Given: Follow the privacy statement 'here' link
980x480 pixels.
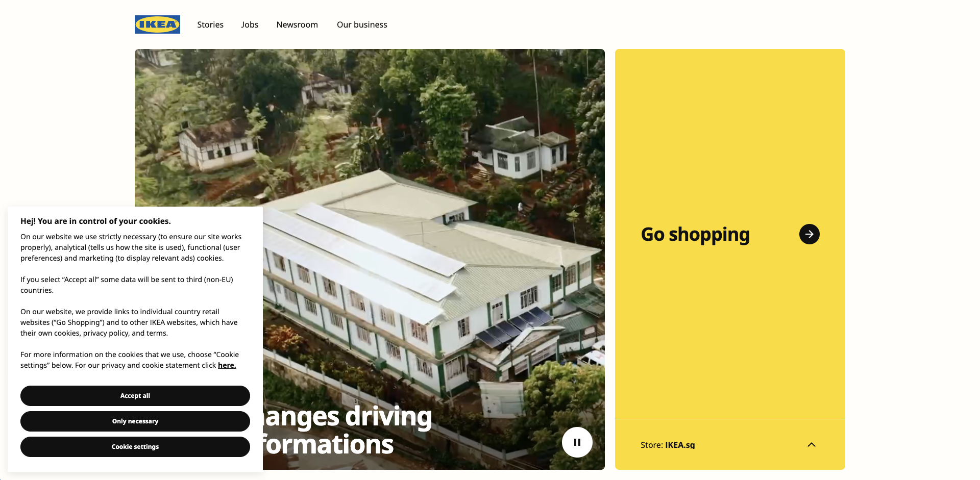Looking at the screenshot, I should coord(227,365).
